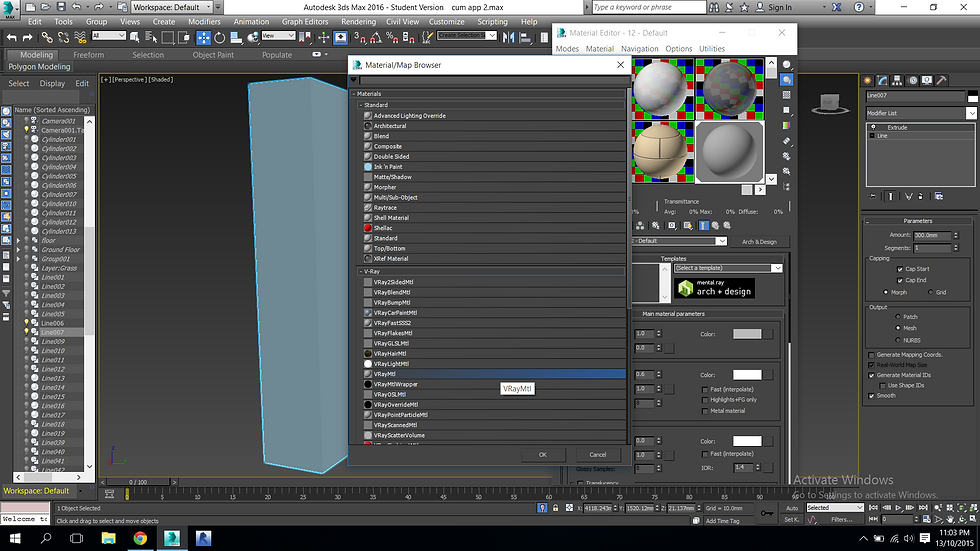Click Windows Start button

(x=14, y=539)
